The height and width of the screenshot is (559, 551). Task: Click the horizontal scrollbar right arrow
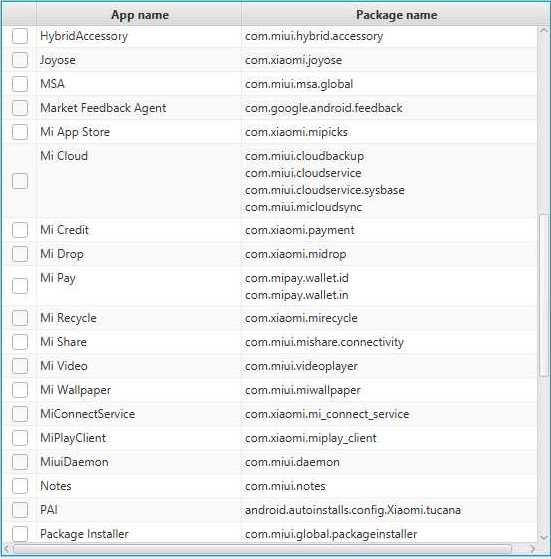click(532, 548)
